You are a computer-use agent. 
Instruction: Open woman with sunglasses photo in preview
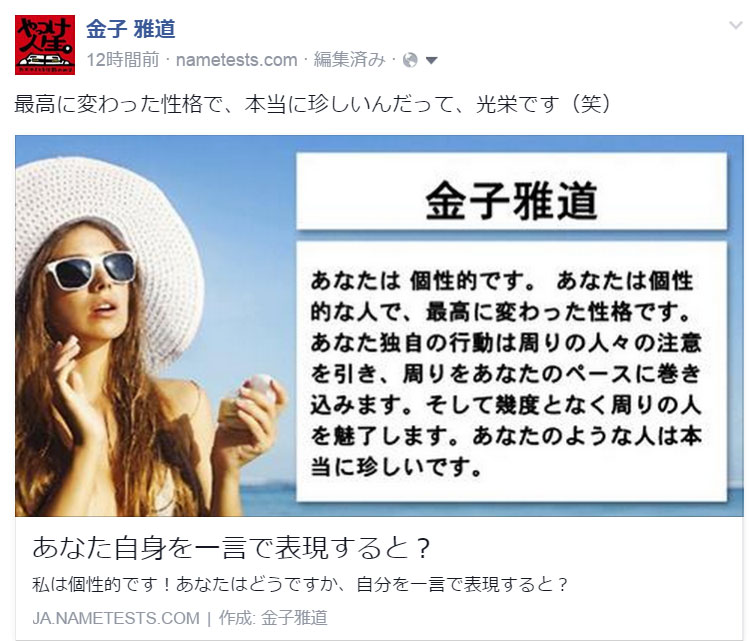click(x=155, y=326)
